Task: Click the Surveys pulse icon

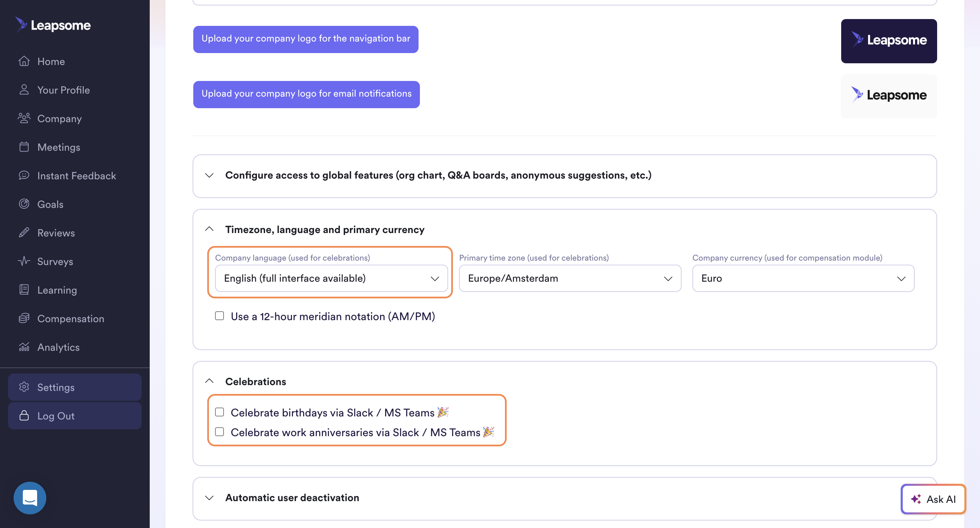Action: 24,261
